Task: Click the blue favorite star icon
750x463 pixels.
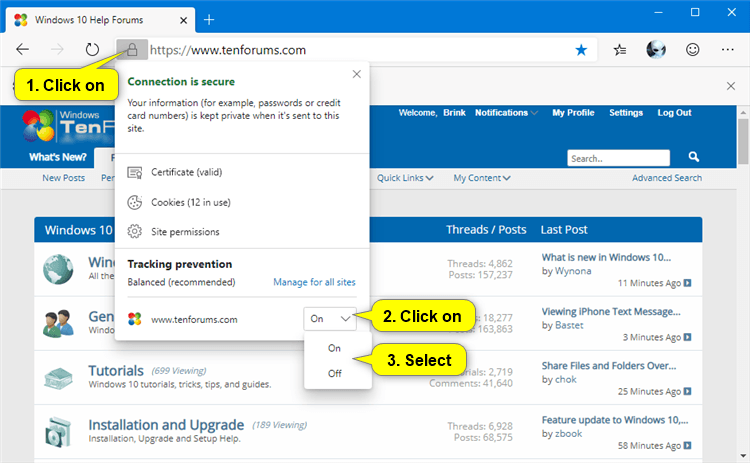Action: pyautogui.click(x=581, y=50)
